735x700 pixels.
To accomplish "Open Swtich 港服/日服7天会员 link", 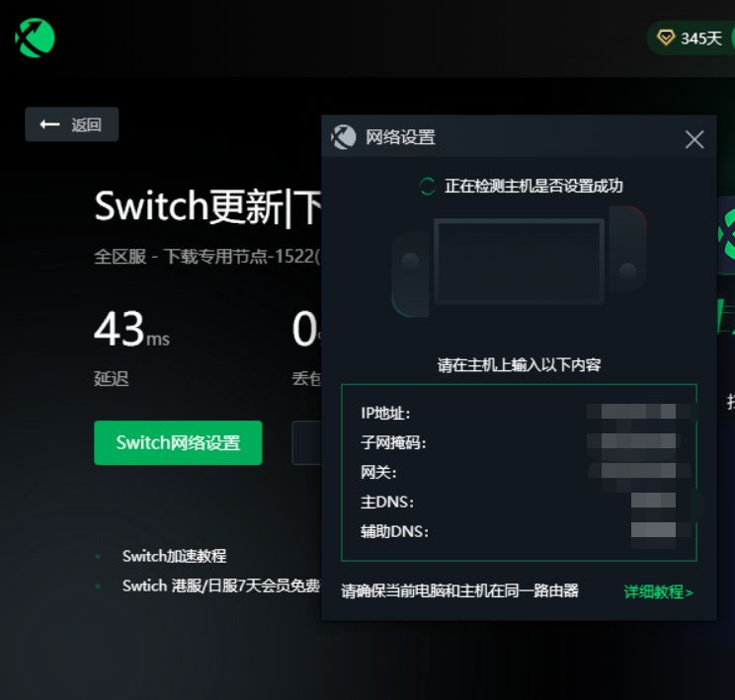I will 221,585.
